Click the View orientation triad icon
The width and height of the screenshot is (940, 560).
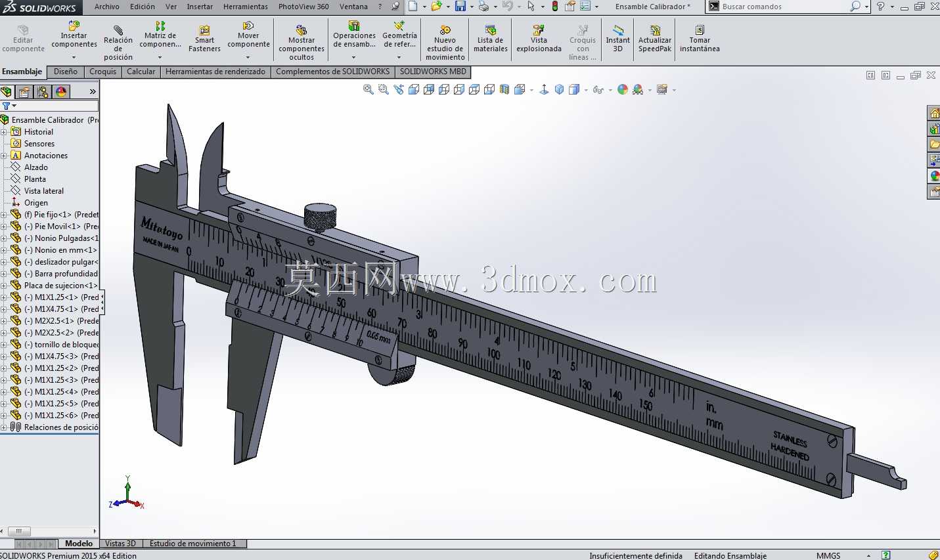click(544, 89)
